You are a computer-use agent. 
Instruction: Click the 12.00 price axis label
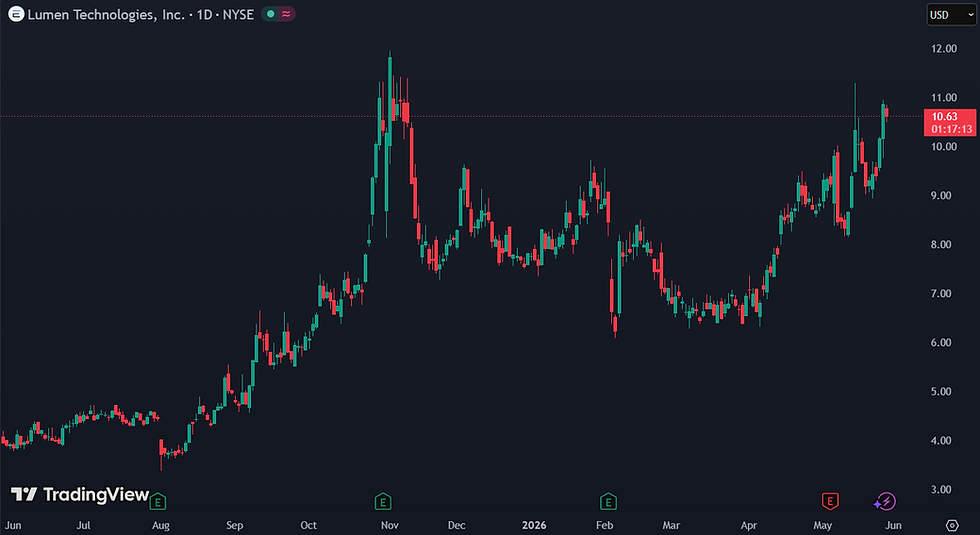944,49
